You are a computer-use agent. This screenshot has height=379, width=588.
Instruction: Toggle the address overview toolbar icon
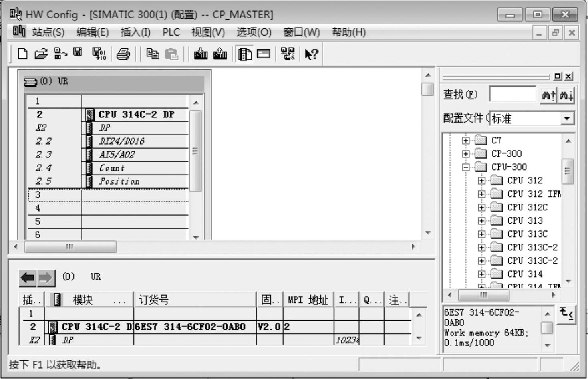264,54
